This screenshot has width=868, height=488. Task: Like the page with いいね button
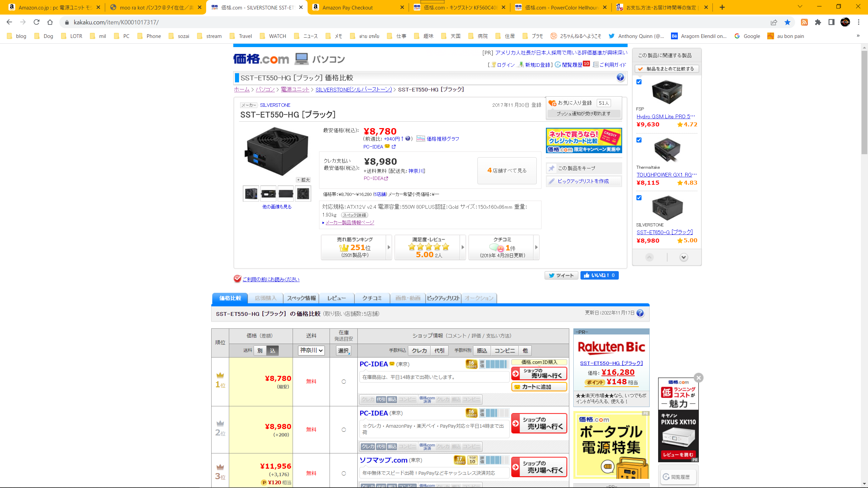599,275
